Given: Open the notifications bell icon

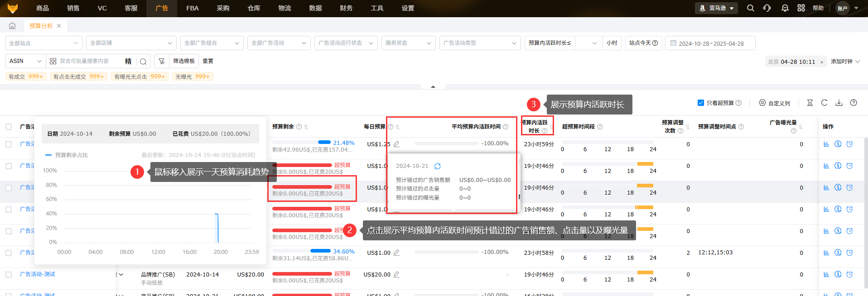Looking at the screenshot, I should [x=785, y=8].
